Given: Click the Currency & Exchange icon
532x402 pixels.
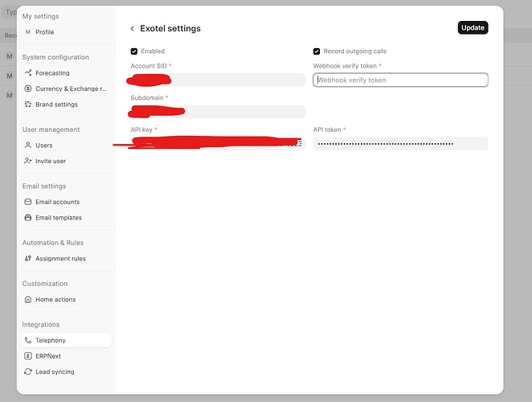Looking at the screenshot, I should (28, 88).
